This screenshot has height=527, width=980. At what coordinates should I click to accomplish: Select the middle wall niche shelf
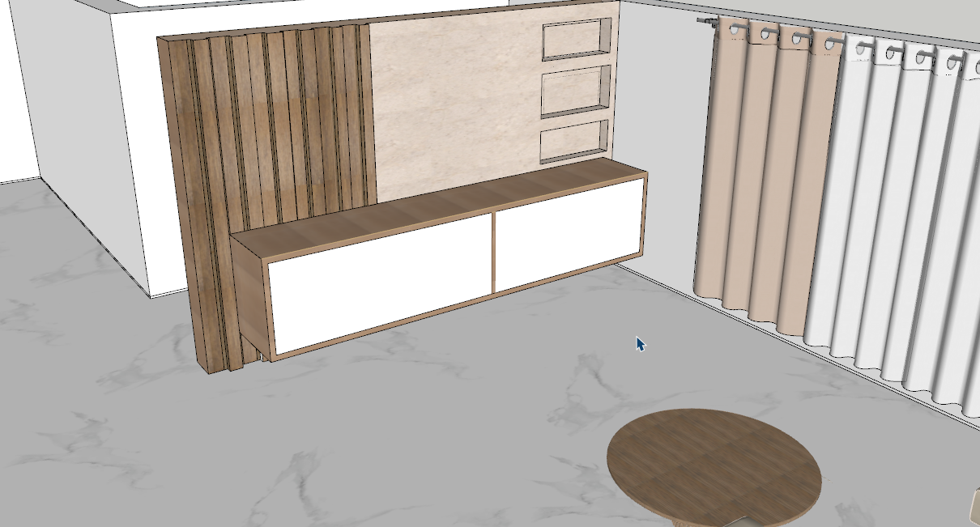coord(575,92)
